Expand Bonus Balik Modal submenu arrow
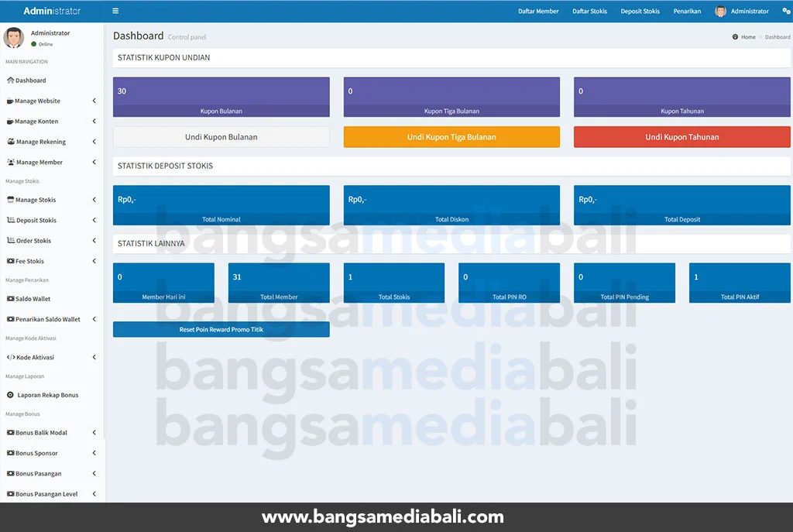 click(x=94, y=432)
